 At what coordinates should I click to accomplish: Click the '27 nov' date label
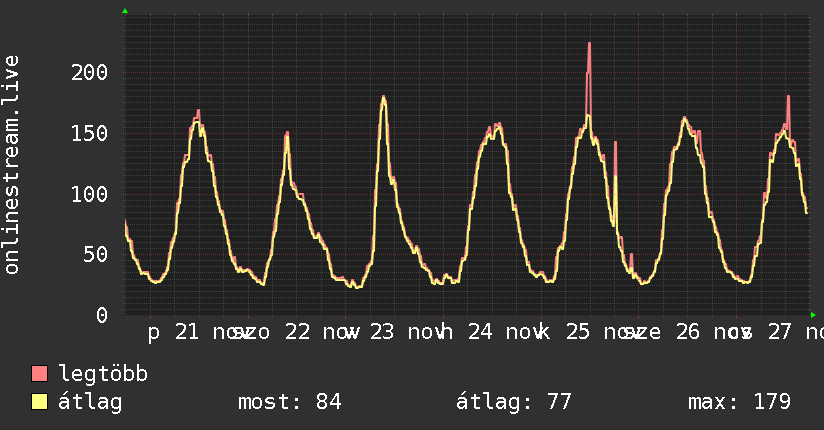tap(796, 332)
